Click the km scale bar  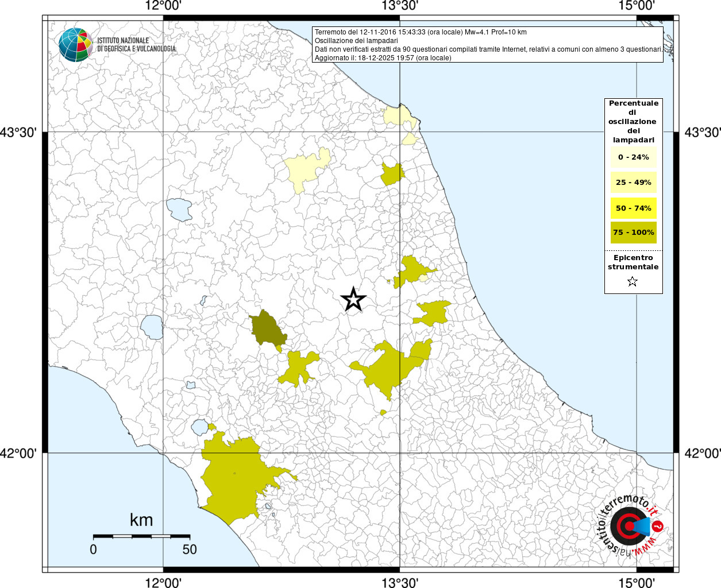click(x=141, y=536)
